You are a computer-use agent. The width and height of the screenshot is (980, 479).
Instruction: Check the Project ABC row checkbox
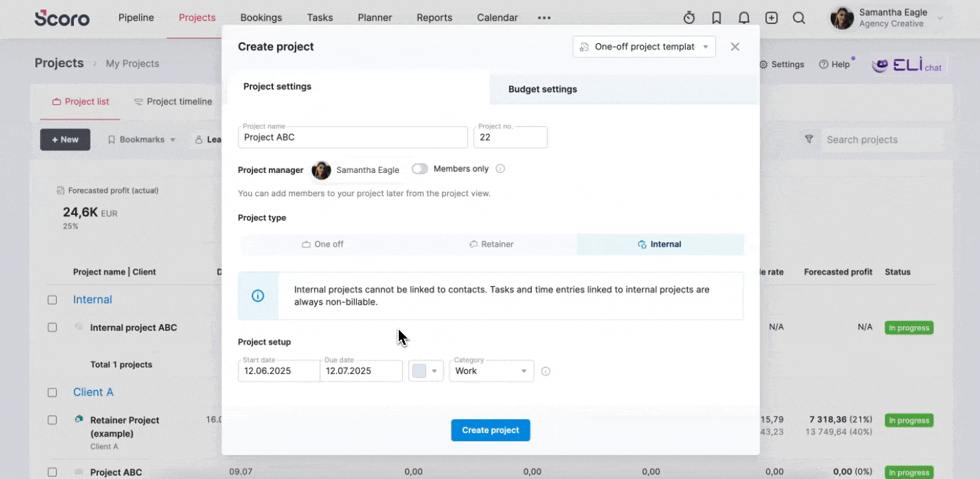[52, 472]
